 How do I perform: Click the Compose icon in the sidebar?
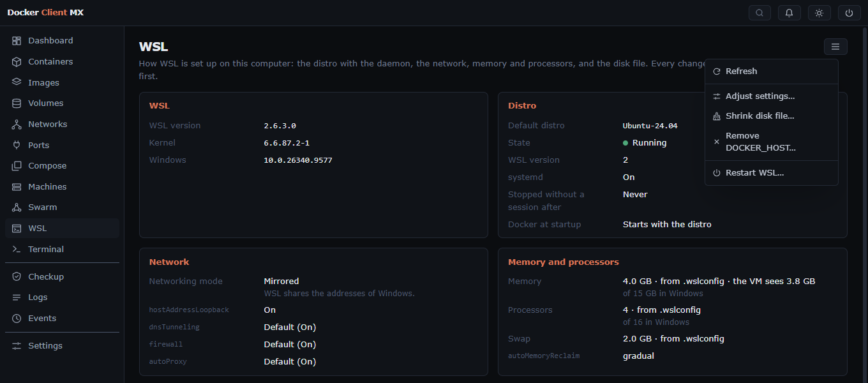pyautogui.click(x=17, y=166)
